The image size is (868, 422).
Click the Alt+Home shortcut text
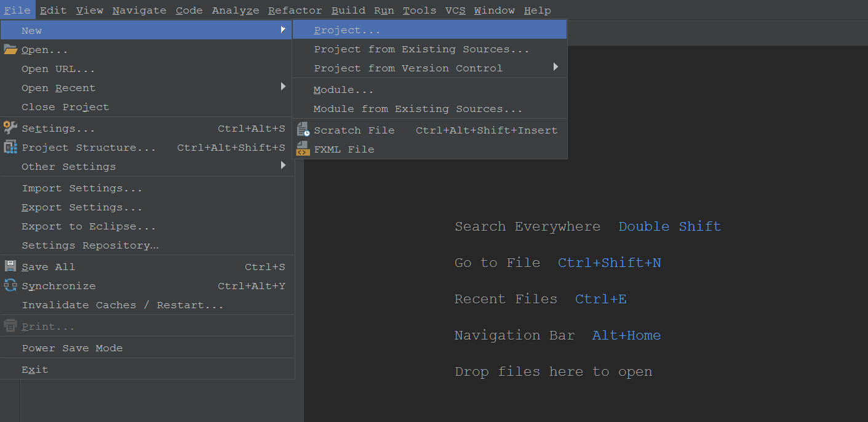pos(626,335)
